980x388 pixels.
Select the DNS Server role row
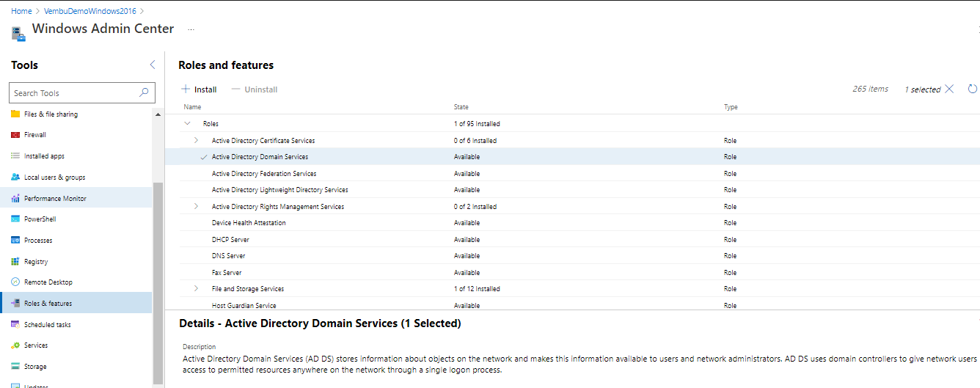tap(572, 256)
